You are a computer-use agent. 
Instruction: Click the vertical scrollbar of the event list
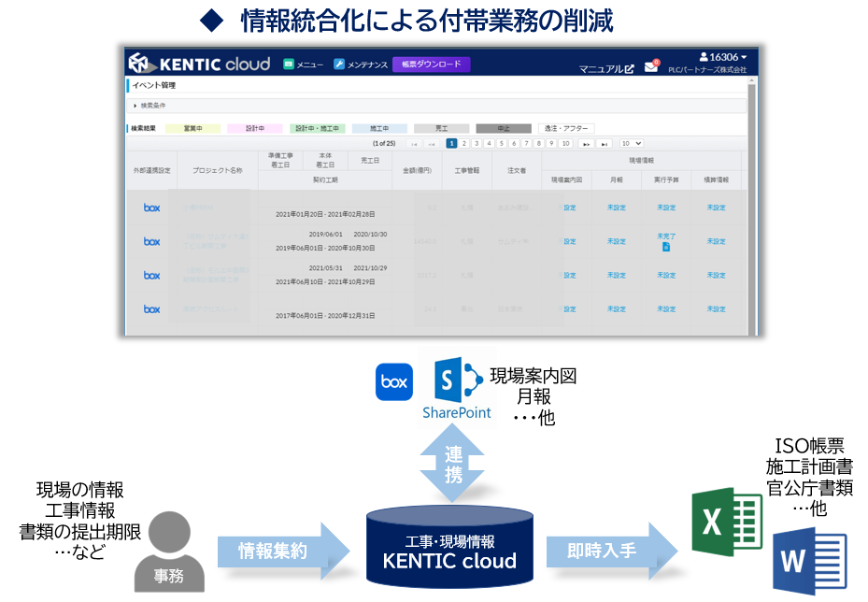[751, 205]
